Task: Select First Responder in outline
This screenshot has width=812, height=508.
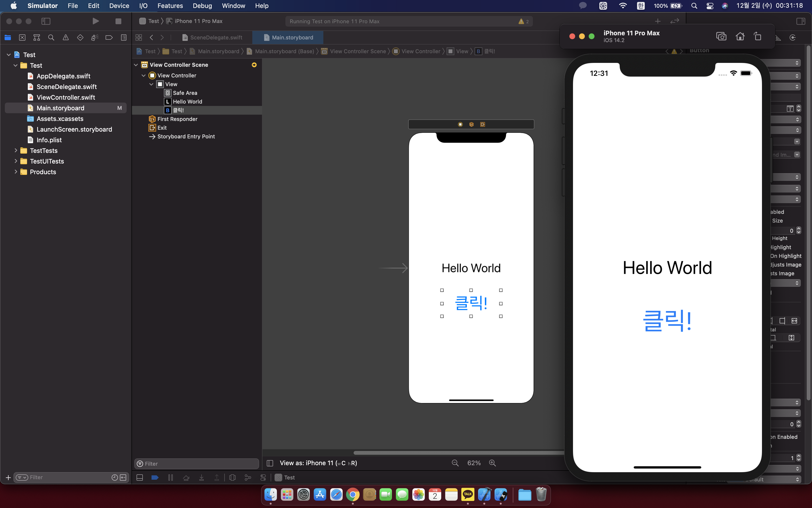Action: 177,119
